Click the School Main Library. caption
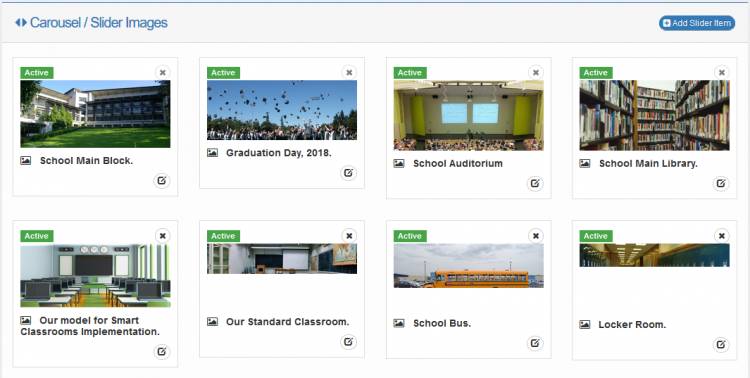 click(x=648, y=163)
